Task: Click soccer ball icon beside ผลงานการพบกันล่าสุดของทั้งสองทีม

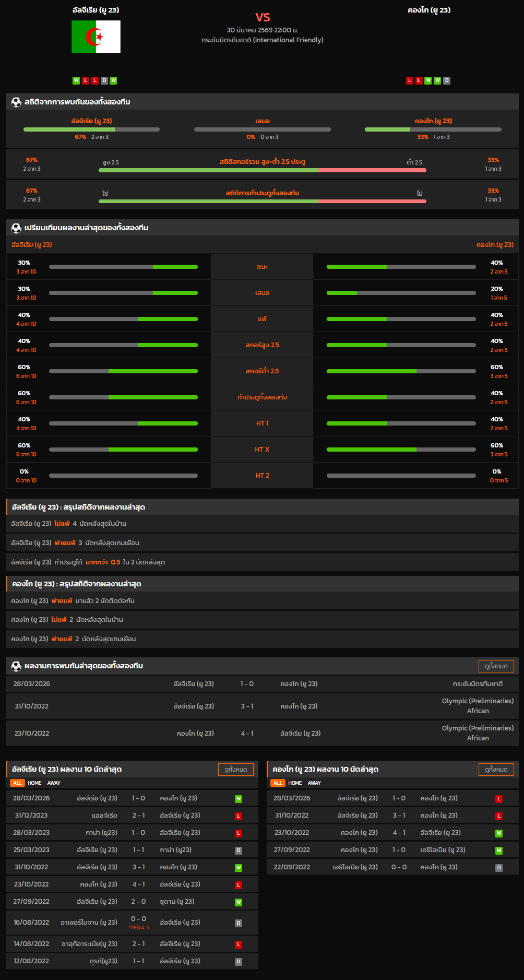Action: click(x=16, y=666)
